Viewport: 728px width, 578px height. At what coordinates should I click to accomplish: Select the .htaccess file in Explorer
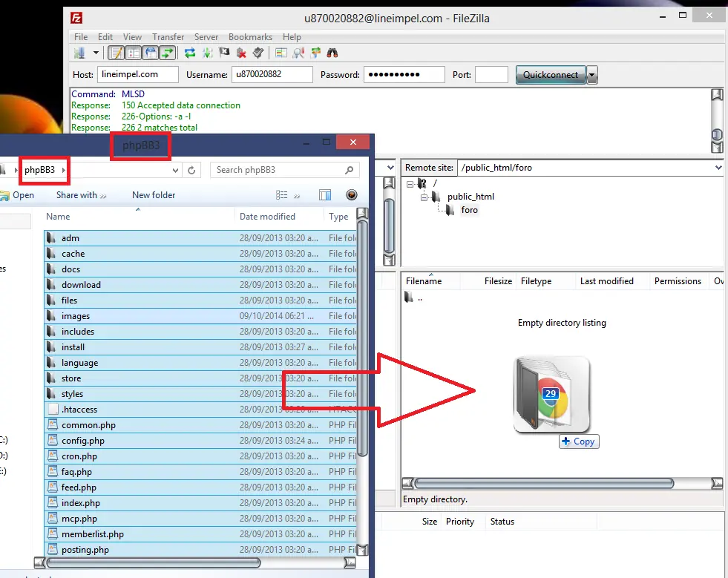[x=200, y=410]
